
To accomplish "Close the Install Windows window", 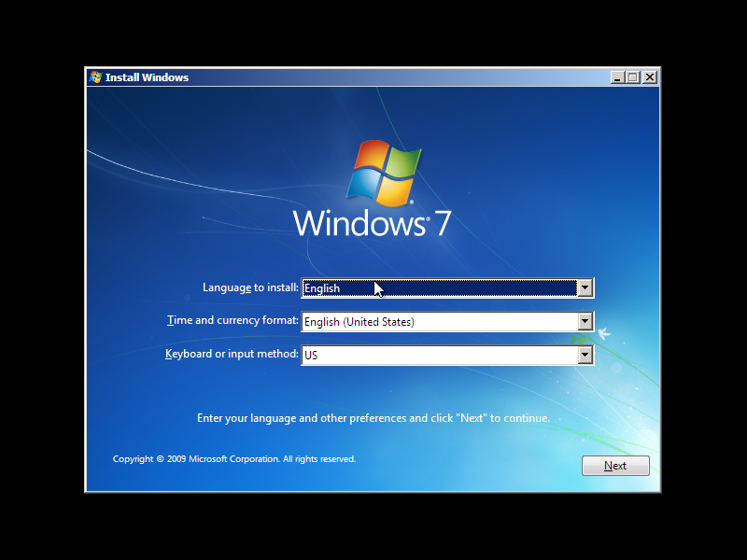I will [x=649, y=77].
